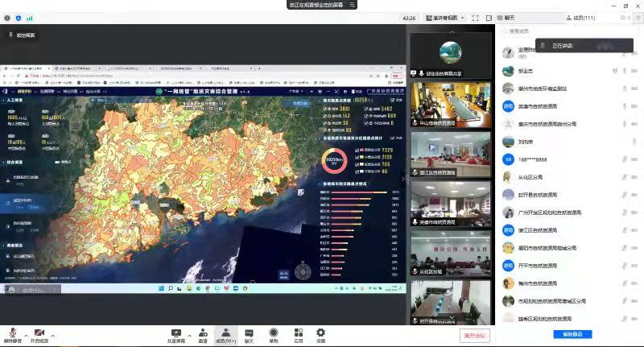This screenshot has height=347, width=644.
Task: Click search icon in shared screen taskbar
Action: coord(171,288)
